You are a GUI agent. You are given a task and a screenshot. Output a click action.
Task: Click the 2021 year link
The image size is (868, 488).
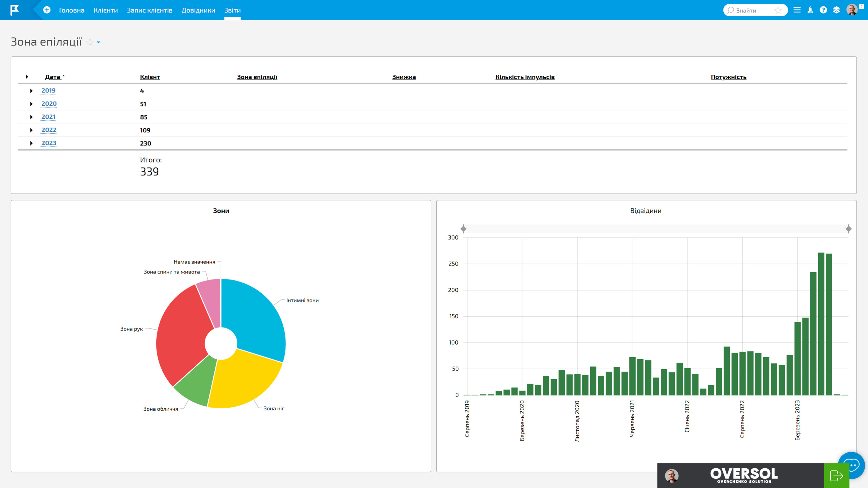pos(48,117)
